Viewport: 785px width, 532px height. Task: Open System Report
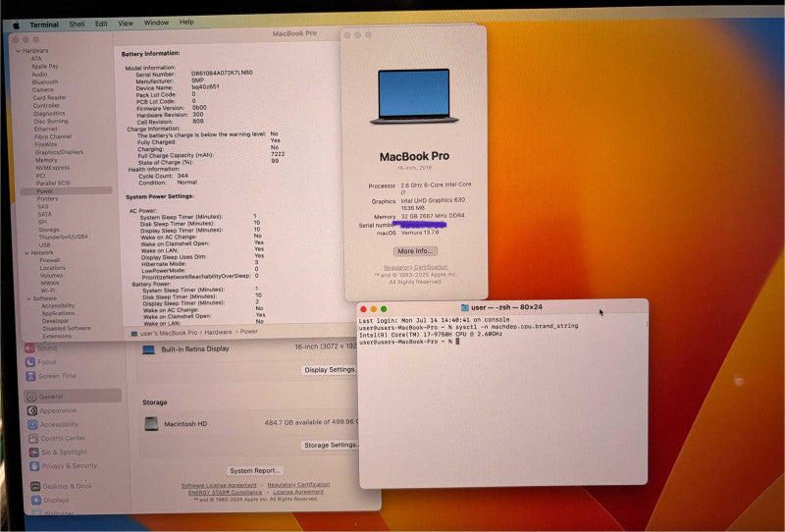pyautogui.click(x=255, y=471)
